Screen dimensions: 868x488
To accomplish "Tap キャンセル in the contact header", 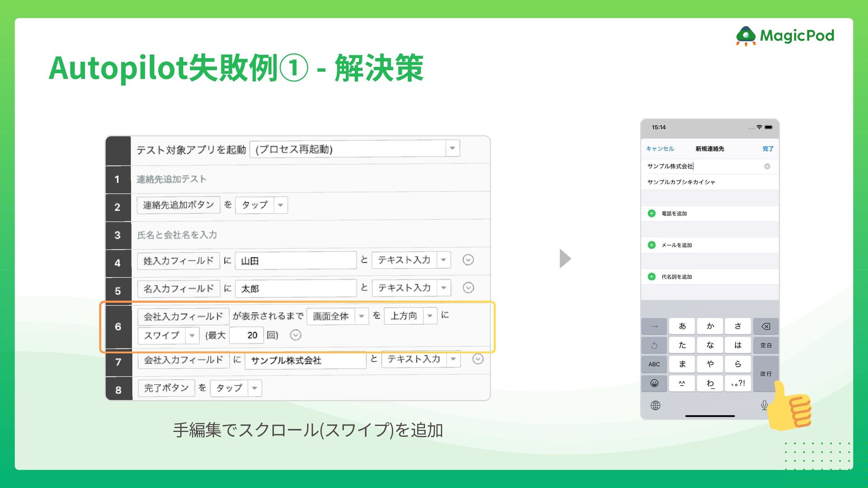I will coord(660,149).
